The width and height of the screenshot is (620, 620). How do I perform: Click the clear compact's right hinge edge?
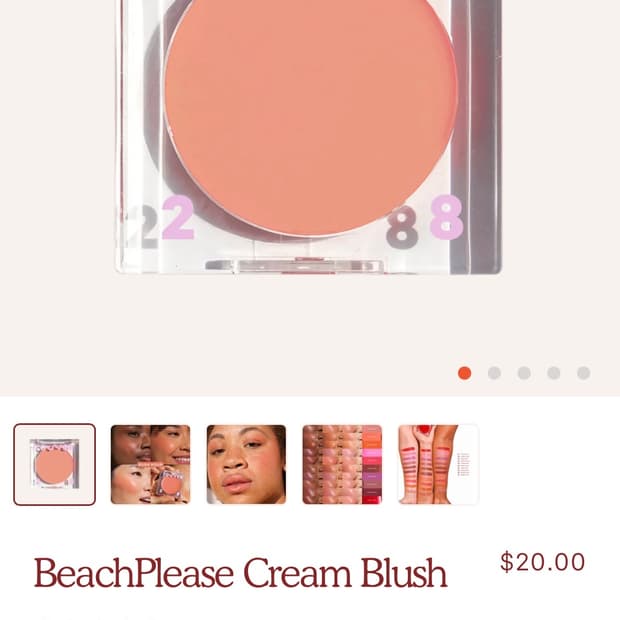pos(476,136)
